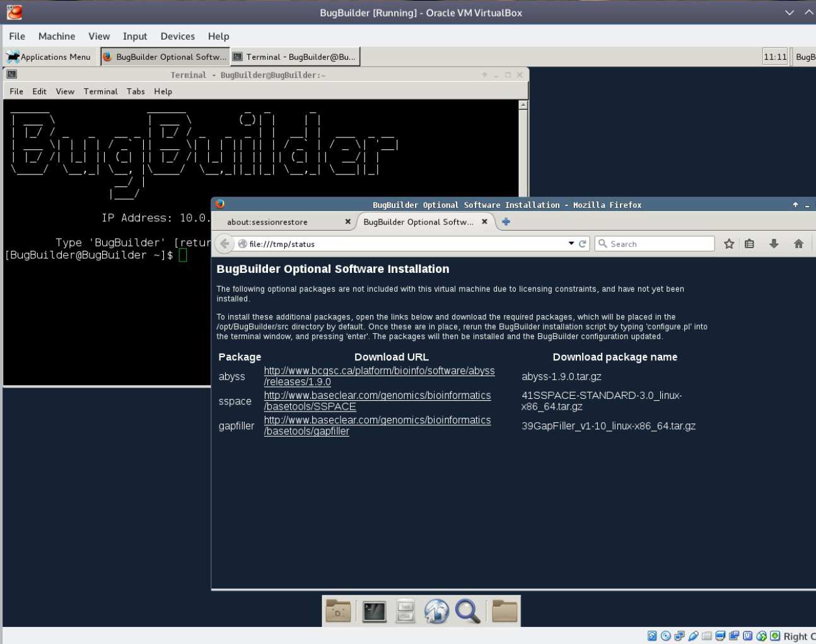Open the Terminal launcher in the dock
Screen dimensions: 816x644
[x=373, y=611]
